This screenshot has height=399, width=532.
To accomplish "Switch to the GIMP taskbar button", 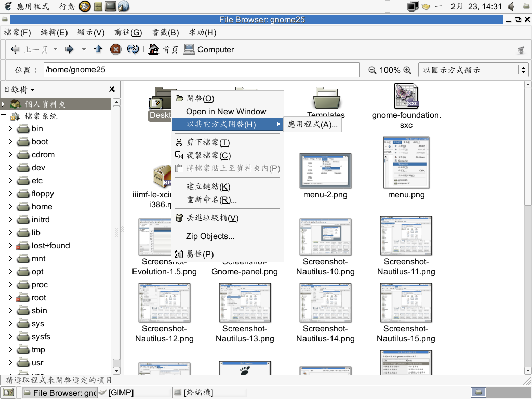I will tap(135, 393).
